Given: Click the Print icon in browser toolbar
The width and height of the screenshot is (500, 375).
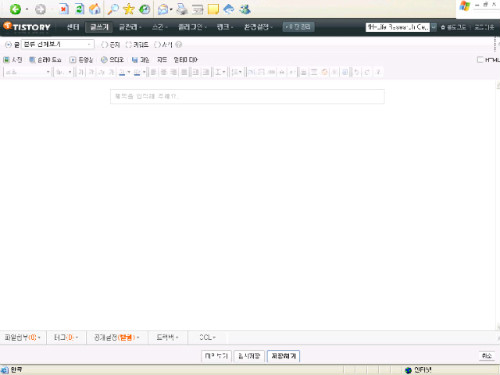Looking at the screenshot, I should (182, 9).
